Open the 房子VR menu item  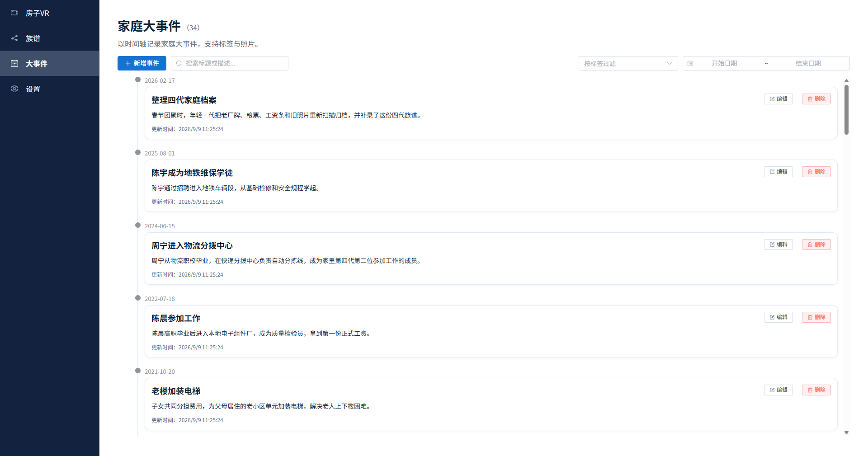[50, 13]
